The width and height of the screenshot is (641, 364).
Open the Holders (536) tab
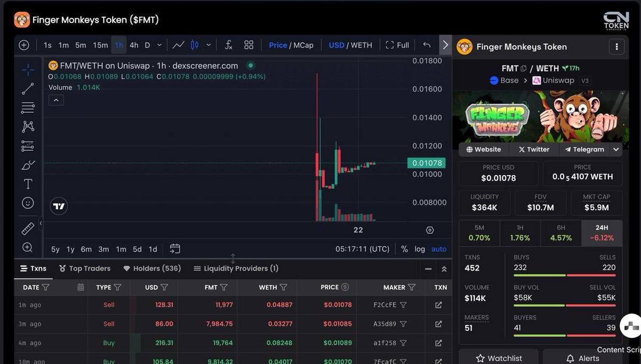tap(152, 268)
